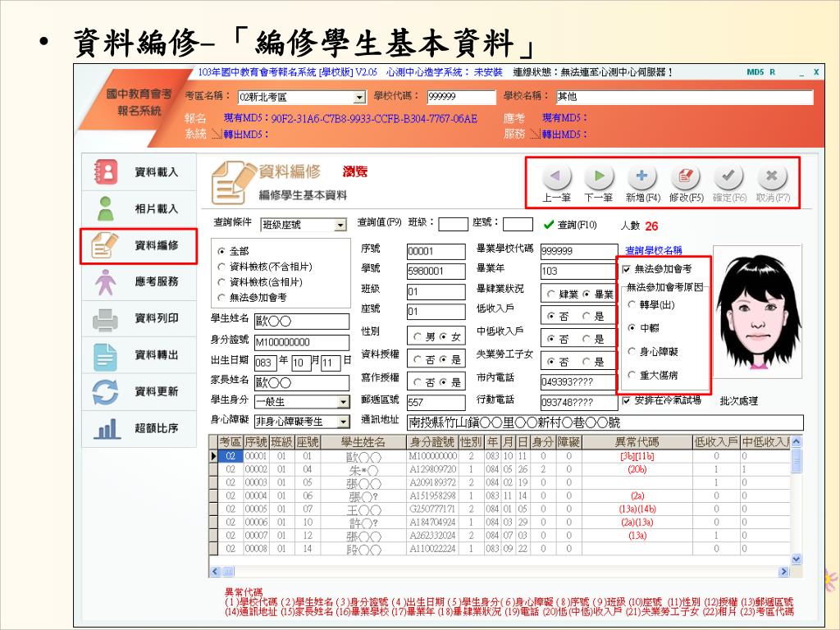Click 查詢學校名稱 link

(x=654, y=250)
